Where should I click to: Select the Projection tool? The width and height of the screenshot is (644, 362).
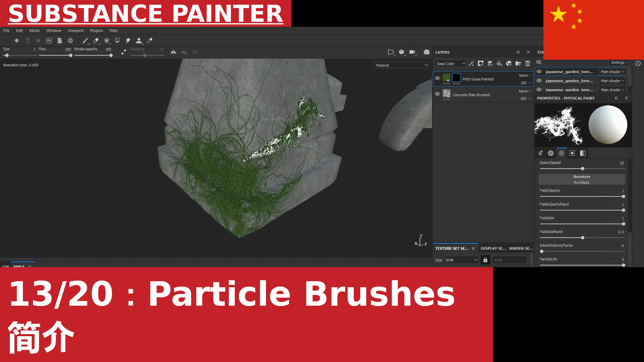click(x=107, y=41)
